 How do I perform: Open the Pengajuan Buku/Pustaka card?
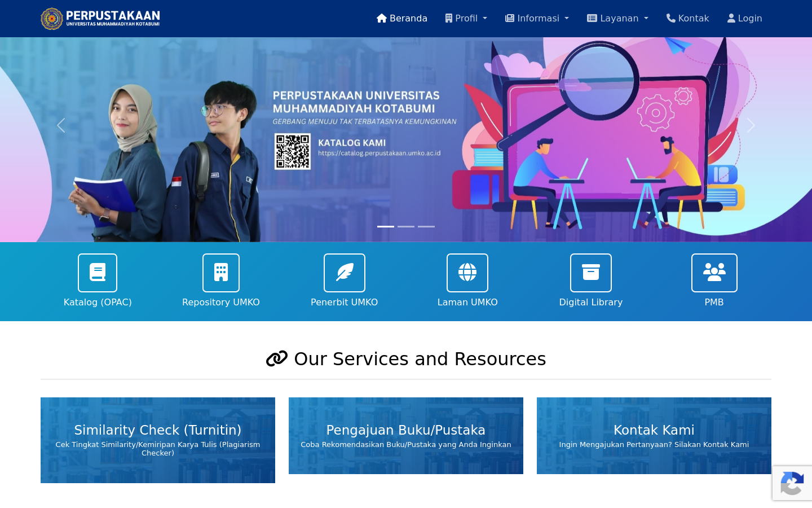click(x=406, y=436)
